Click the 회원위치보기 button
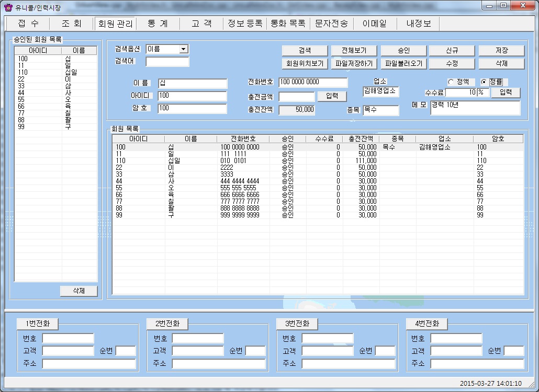The image size is (539, 392). (x=305, y=64)
